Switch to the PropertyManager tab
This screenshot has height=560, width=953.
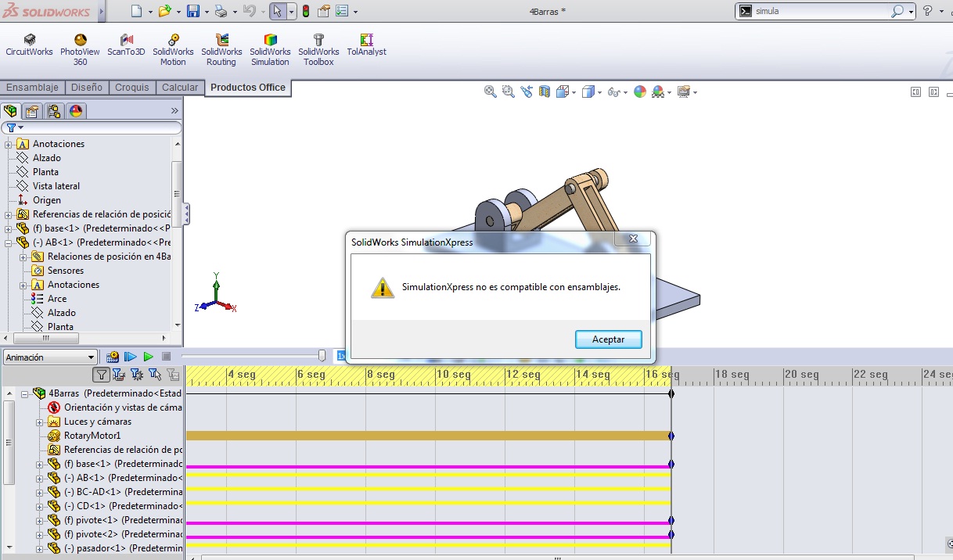tap(32, 111)
